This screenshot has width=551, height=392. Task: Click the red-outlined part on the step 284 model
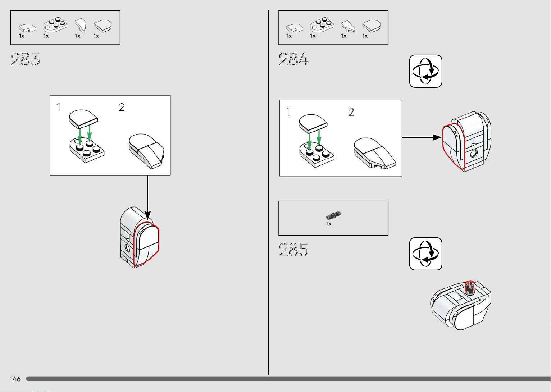pos(454,146)
